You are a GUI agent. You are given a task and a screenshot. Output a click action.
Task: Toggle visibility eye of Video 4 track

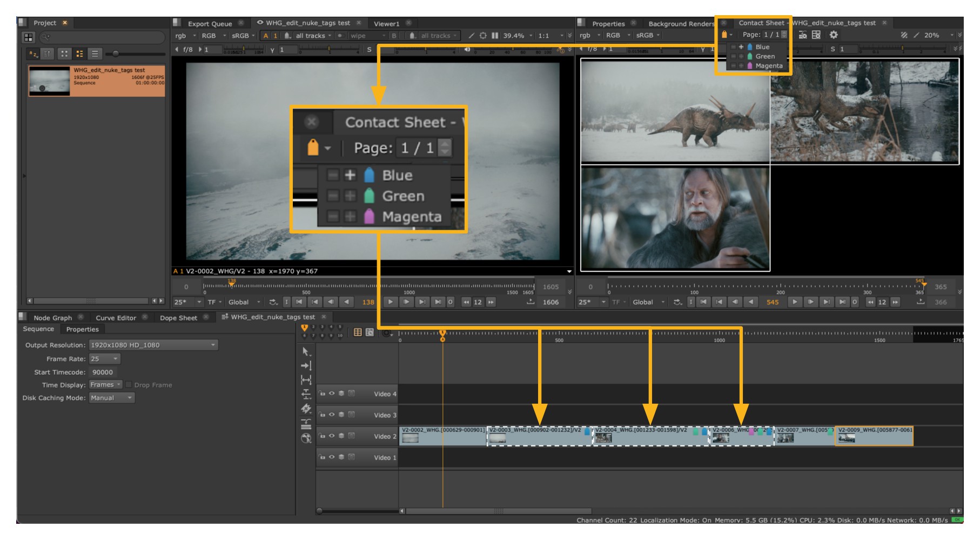[332, 394]
